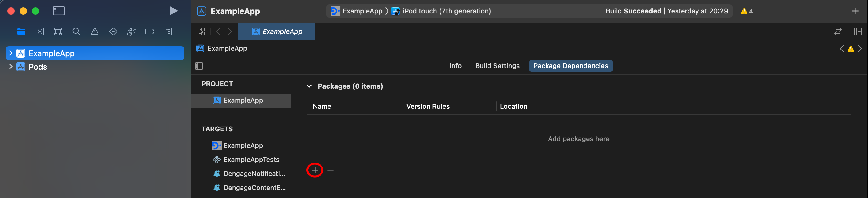Switch to the Build Settings tab
The height and width of the screenshot is (198, 868).
(x=497, y=66)
